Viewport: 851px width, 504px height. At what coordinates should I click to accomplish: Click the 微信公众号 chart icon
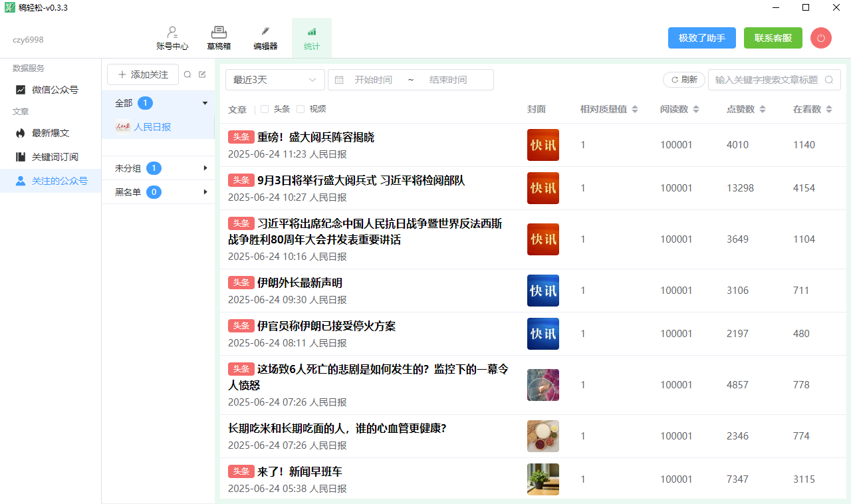click(x=21, y=90)
